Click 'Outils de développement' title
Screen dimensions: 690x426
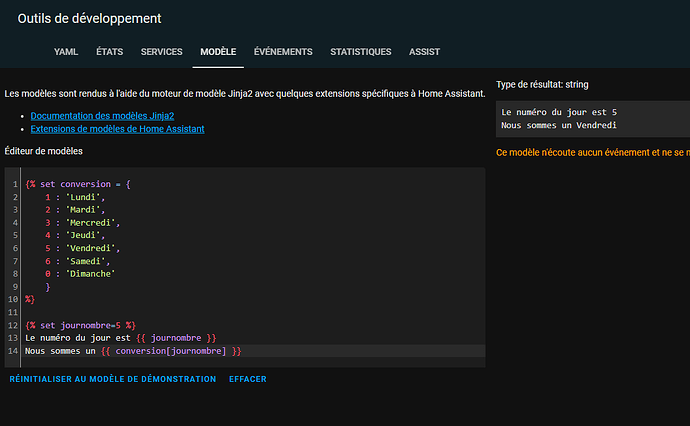coord(89,18)
